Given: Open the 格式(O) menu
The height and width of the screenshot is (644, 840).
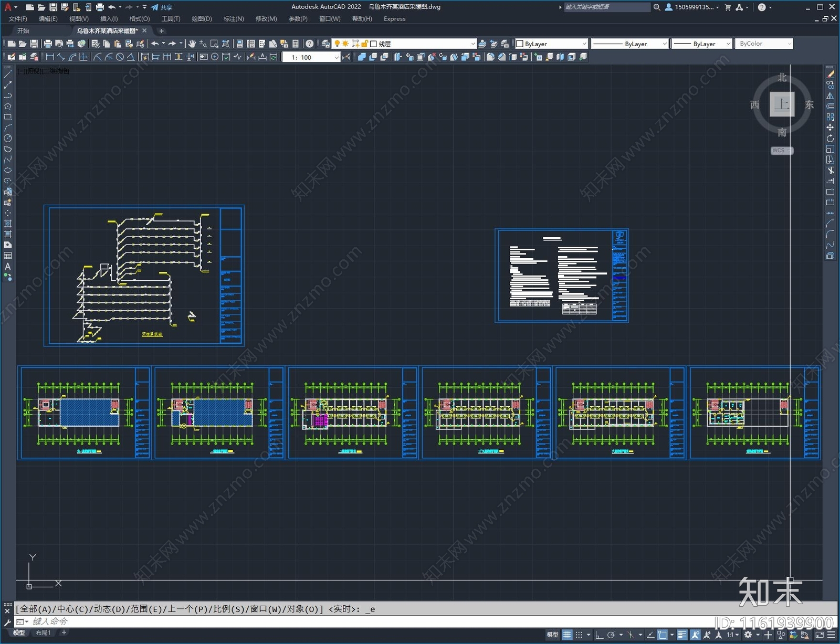Looking at the screenshot, I should coord(140,19).
